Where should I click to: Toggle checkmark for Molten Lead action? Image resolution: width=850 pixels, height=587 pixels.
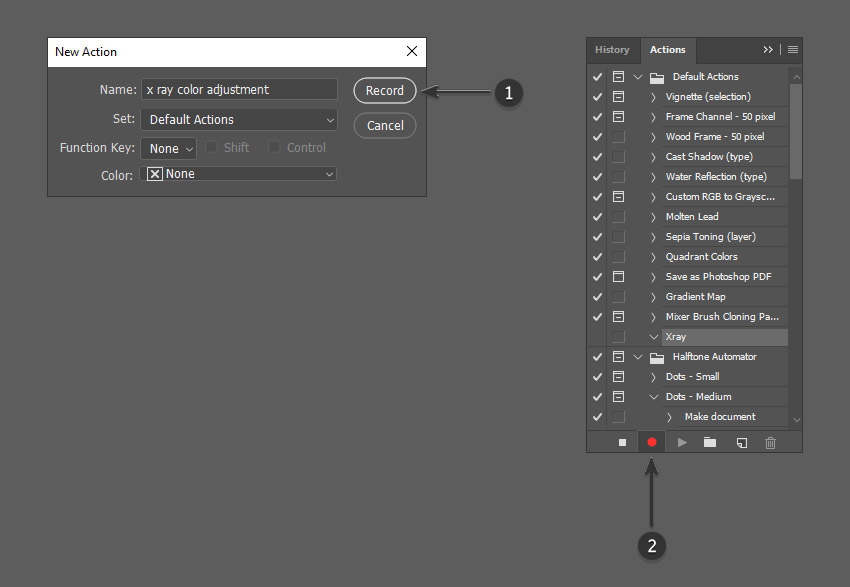(x=597, y=217)
